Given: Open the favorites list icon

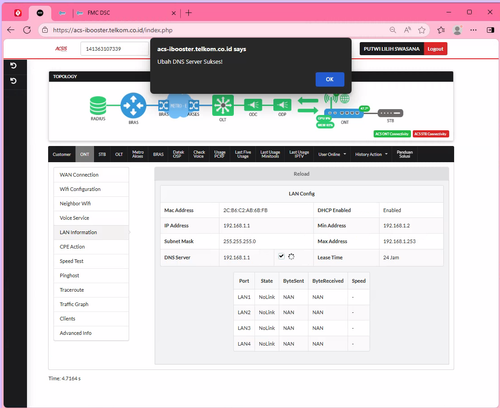Looking at the screenshot, I should 441,30.
